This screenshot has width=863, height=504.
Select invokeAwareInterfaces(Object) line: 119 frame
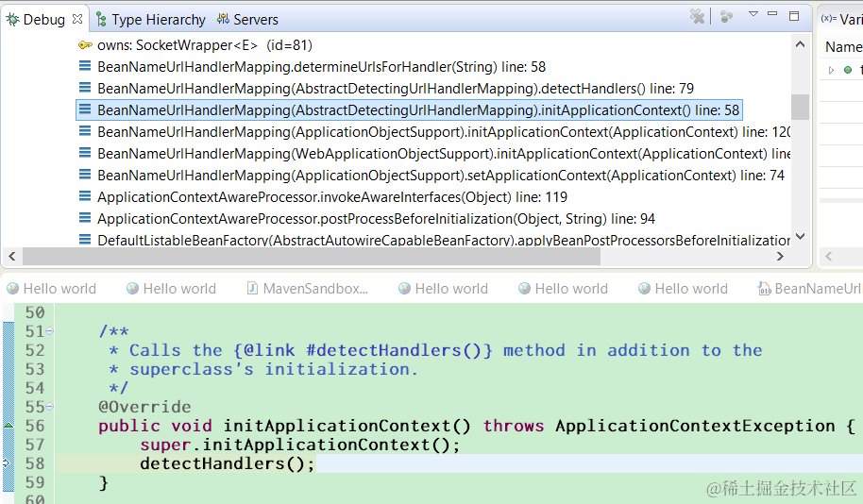(x=332, y=197)
